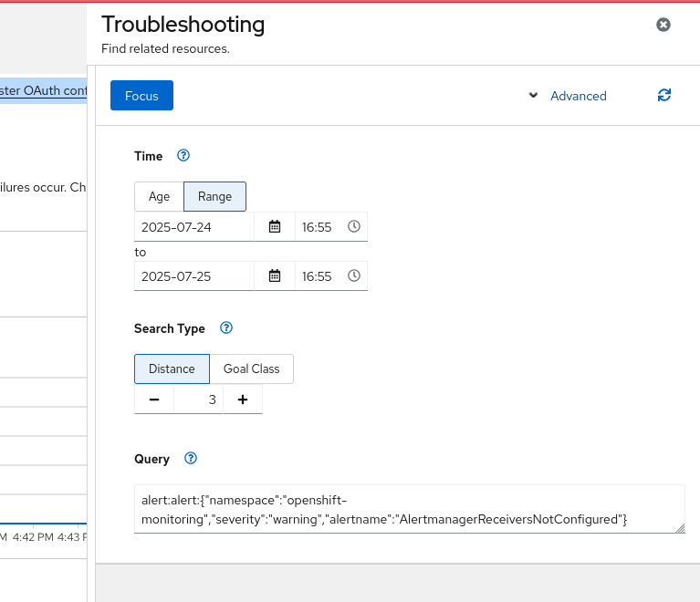Image resolution: width=700 pixels, height=602 pixels.
Task: Click inside the Query text area
Action: coord(410,509)
